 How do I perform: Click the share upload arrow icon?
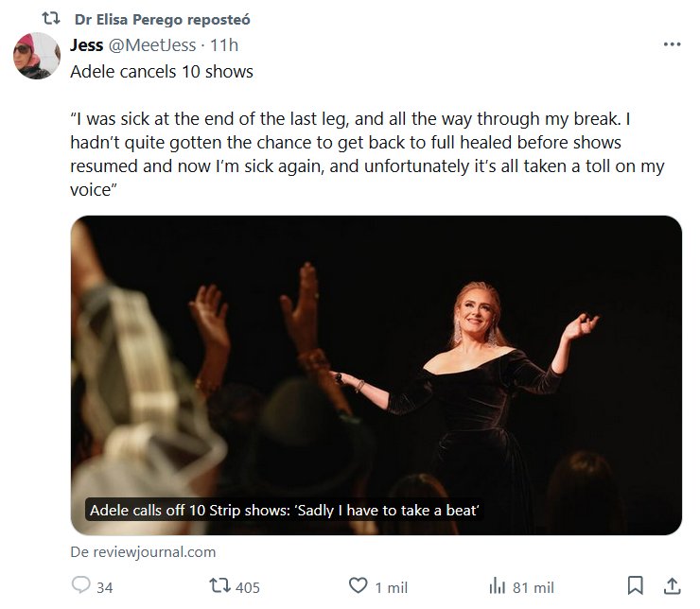[671, 586]
